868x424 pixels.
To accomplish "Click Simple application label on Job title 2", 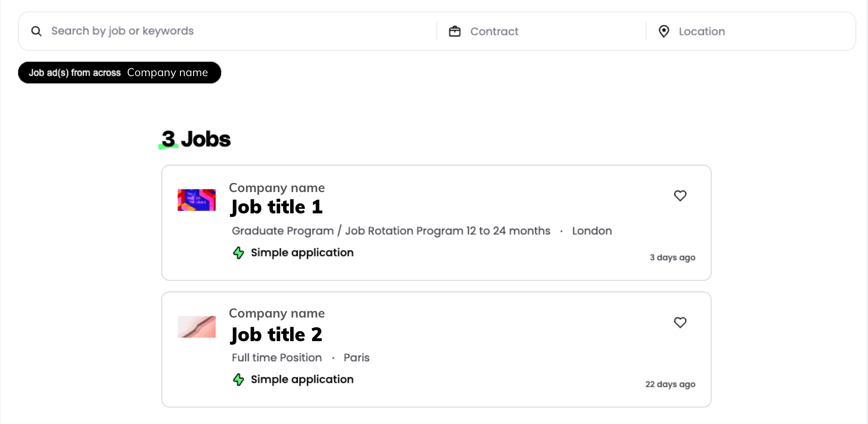I will 302,380.
